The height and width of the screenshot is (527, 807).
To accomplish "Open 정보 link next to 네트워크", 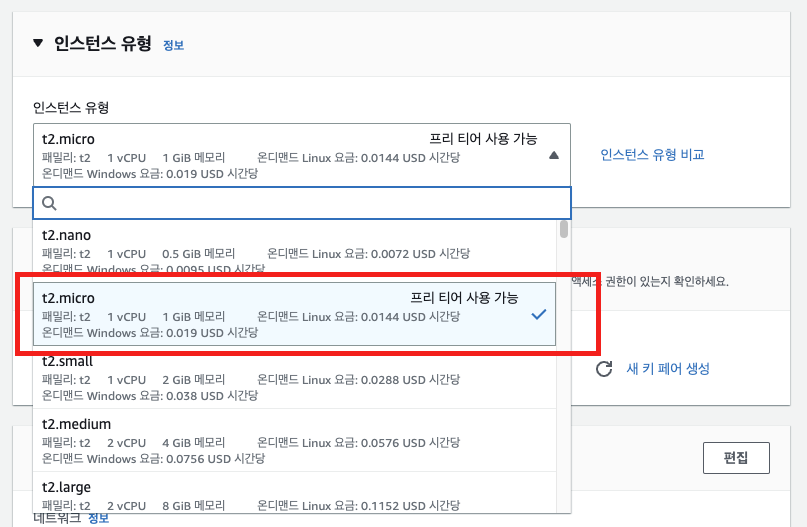I will (x=98, y=519).
